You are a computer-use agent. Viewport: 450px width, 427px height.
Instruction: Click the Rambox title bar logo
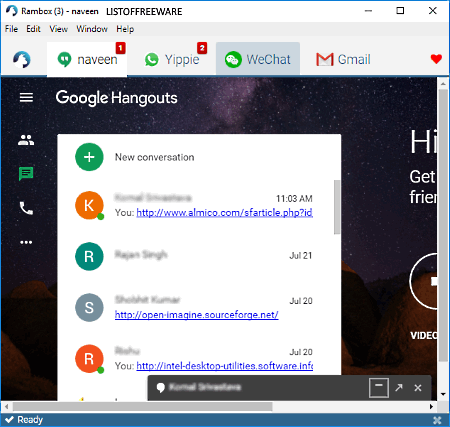click(12, 11)
